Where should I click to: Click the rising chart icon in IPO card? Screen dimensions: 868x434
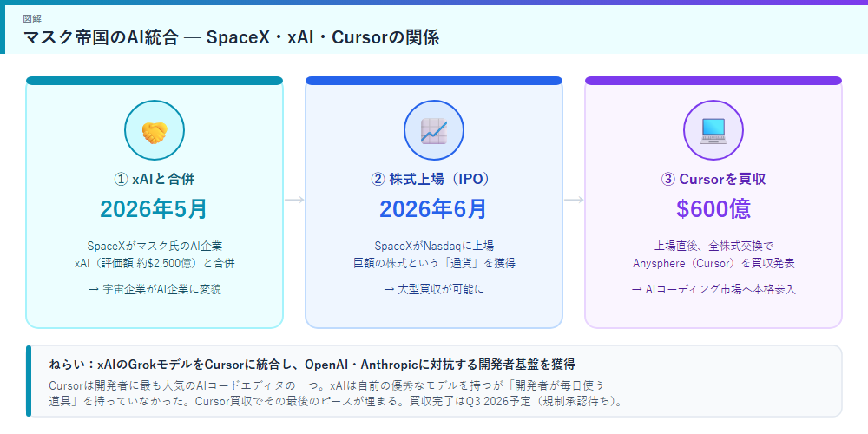coord(434,131)
